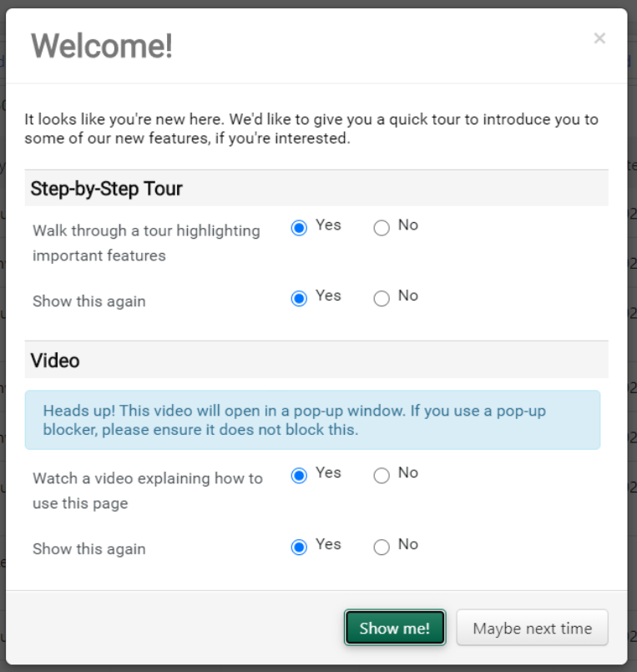
Task: Choose No for the feature walk-through tour
Action: pos(382,228)
